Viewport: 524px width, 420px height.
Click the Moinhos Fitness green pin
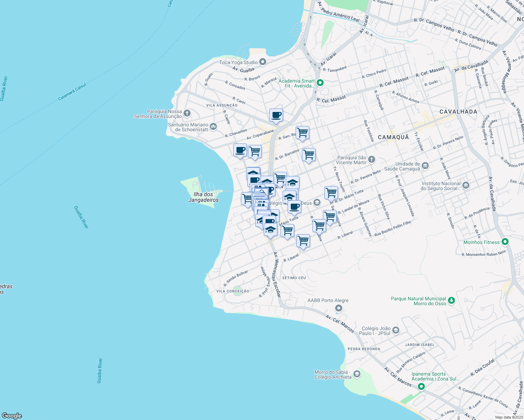click(505, 242)
